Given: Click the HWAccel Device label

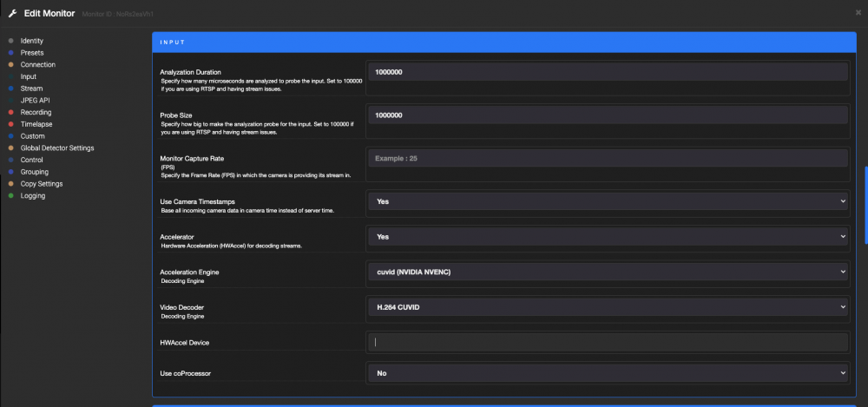Looking at the screenshot, I should [184, 343].
